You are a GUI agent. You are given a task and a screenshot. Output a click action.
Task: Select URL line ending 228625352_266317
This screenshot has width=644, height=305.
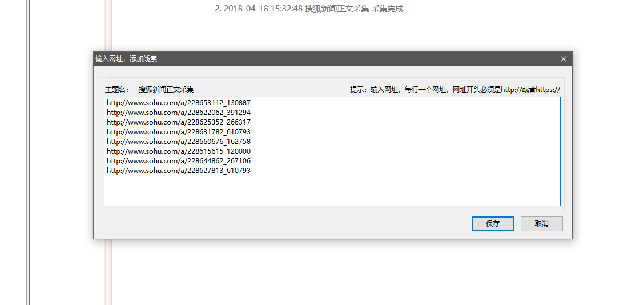point(179,122)
